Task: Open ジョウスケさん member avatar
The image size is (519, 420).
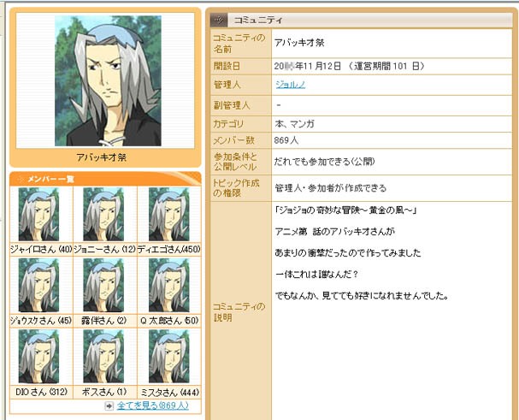Action: tap(38, 286)
